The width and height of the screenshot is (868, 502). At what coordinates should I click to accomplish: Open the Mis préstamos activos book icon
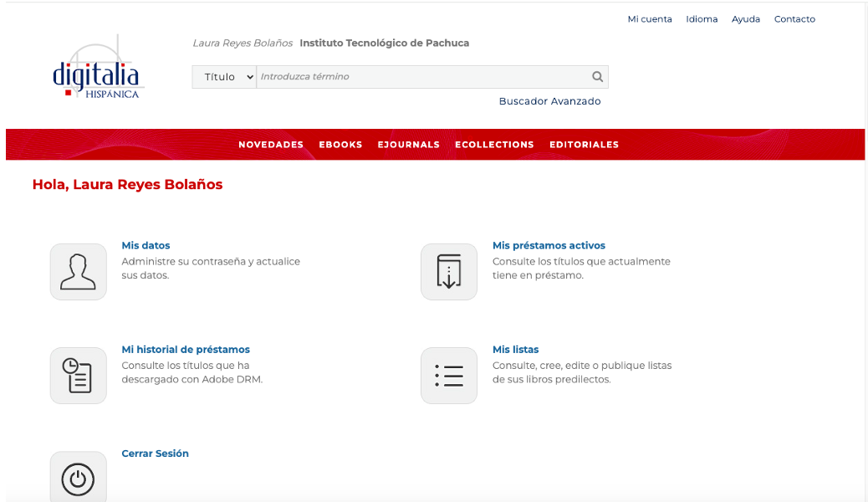[448, 271]
